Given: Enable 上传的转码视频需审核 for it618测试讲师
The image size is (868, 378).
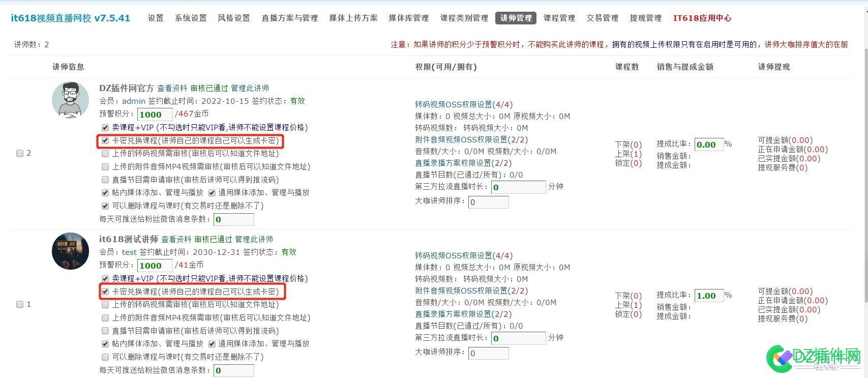Looking at the screenshot, I should pos(105,304).
